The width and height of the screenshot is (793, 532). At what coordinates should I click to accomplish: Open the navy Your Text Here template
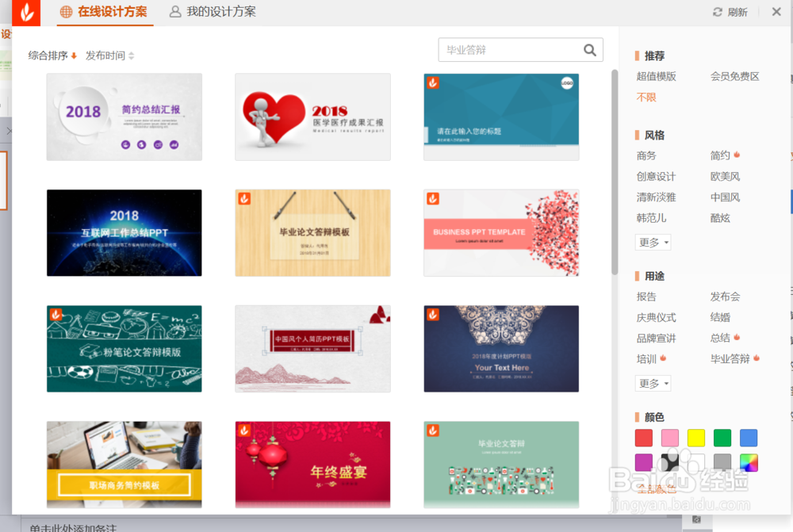(501, 348)
